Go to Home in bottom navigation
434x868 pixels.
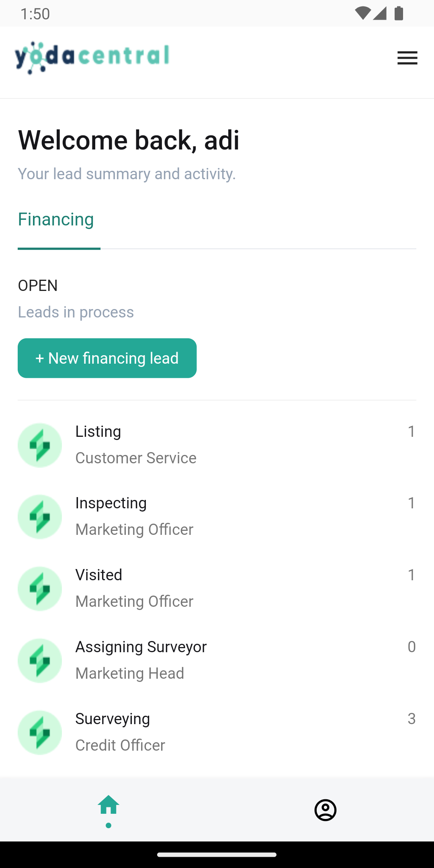tap(108, 809)
